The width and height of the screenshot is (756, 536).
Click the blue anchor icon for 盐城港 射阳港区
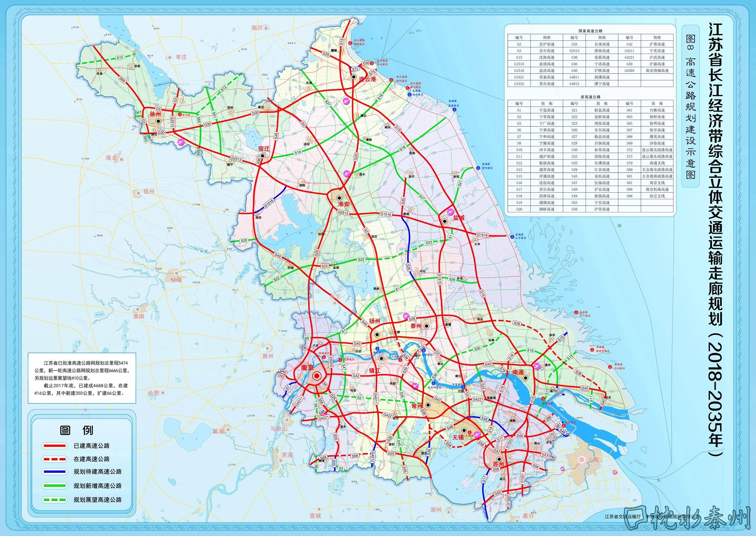point(478,168)
